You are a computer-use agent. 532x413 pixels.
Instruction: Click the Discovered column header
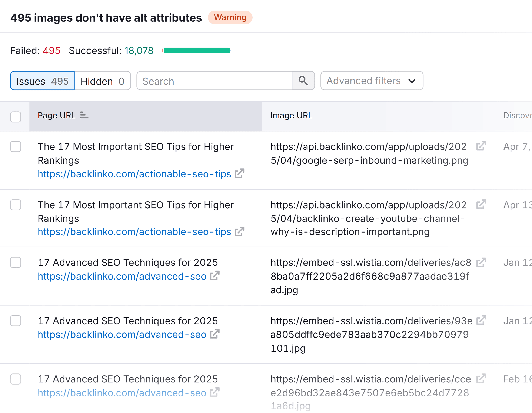(517, 115)
